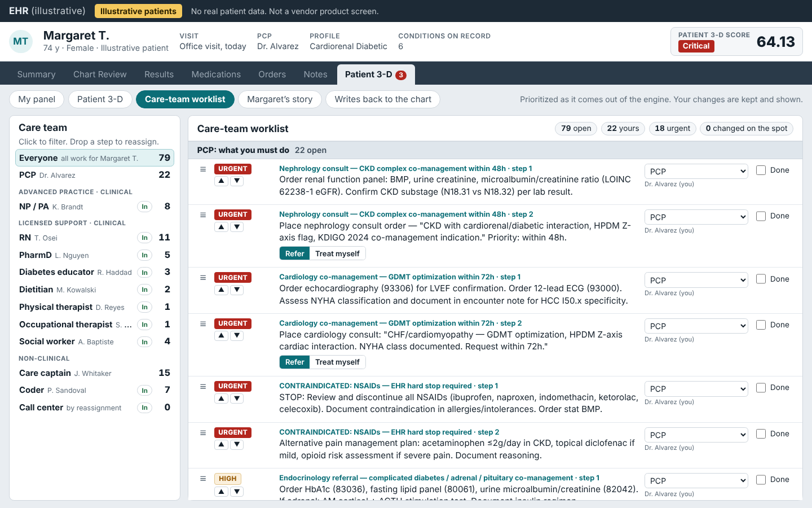The image size is (812, 508).
Task: Move NSAIDs contraindicated step 1 down
Action: pos(237,398)
